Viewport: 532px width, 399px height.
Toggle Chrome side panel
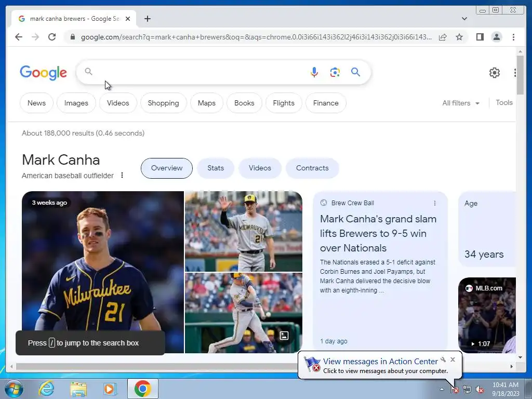click(480, 37)
